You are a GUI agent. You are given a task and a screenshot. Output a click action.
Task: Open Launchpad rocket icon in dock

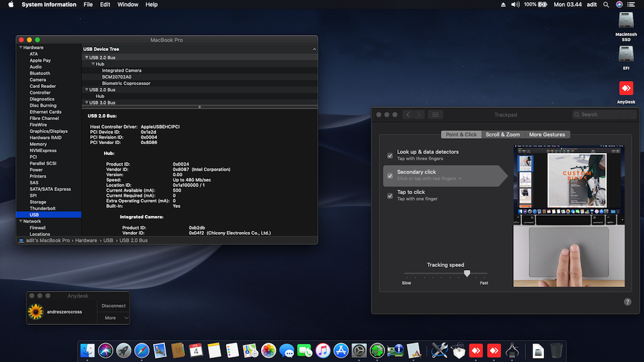coord(123,351)
